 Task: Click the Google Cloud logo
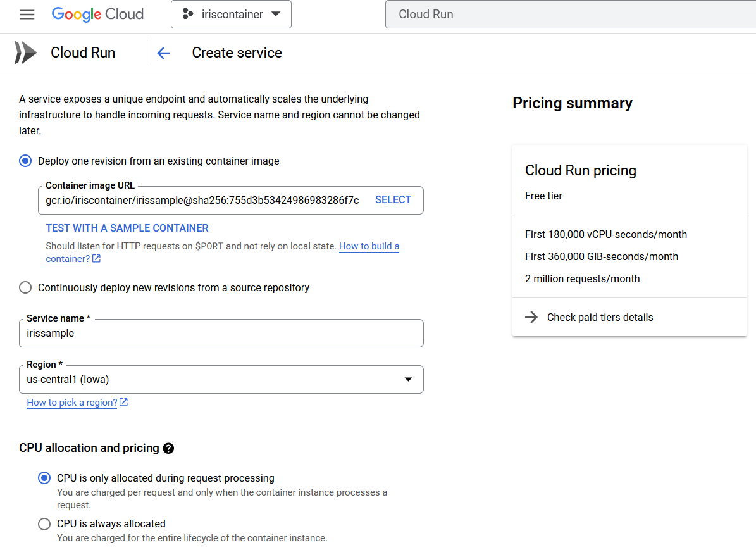[x=97, y=15]
